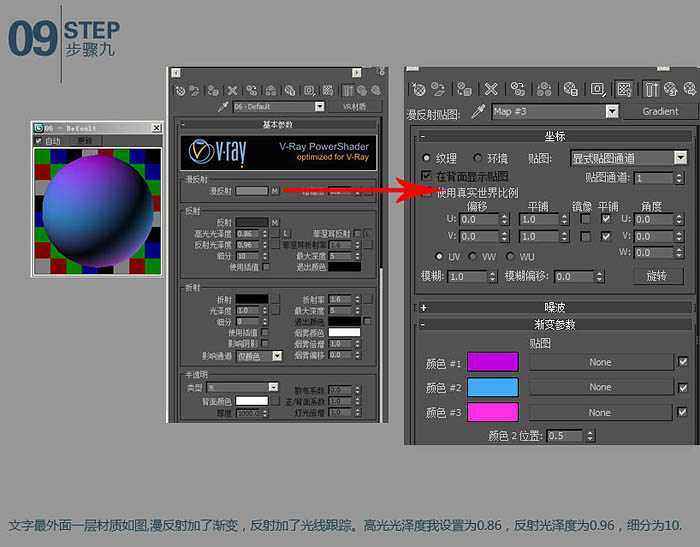
Task: Click the Assign Material to Selection icon
Action: click(465, 89)
